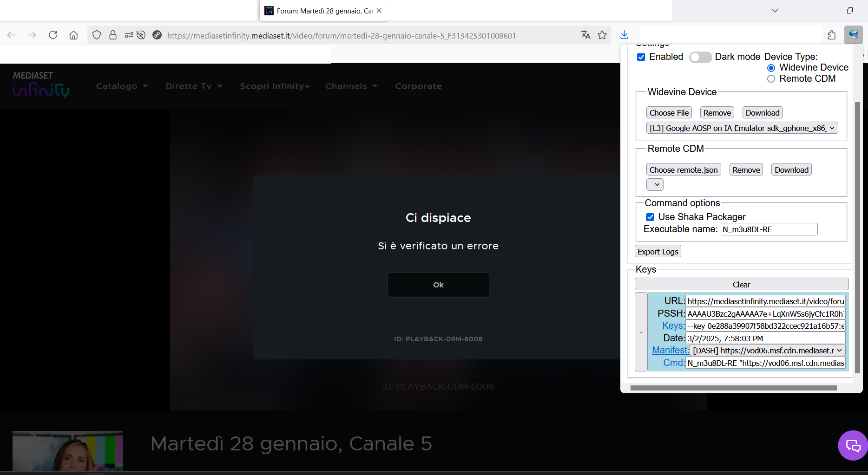Click the Keys value text field
Image resolution: width=868 pixels, height=475 pixels.
click(765, 326)
